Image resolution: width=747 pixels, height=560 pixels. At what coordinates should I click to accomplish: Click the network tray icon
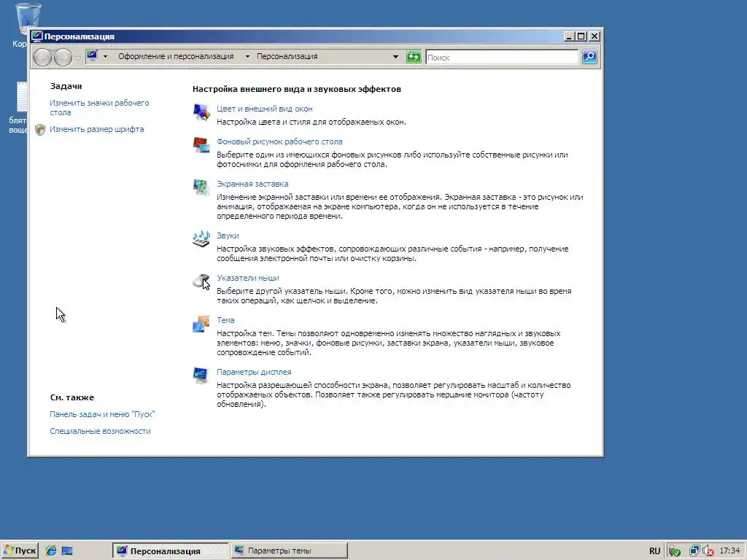(694, 551)
